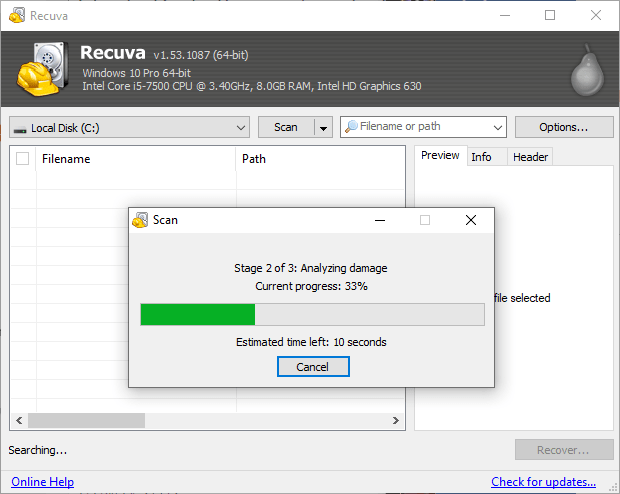Close the Recuva main window
The width and height of the screenshot is (620, 494).
point(596,15)
